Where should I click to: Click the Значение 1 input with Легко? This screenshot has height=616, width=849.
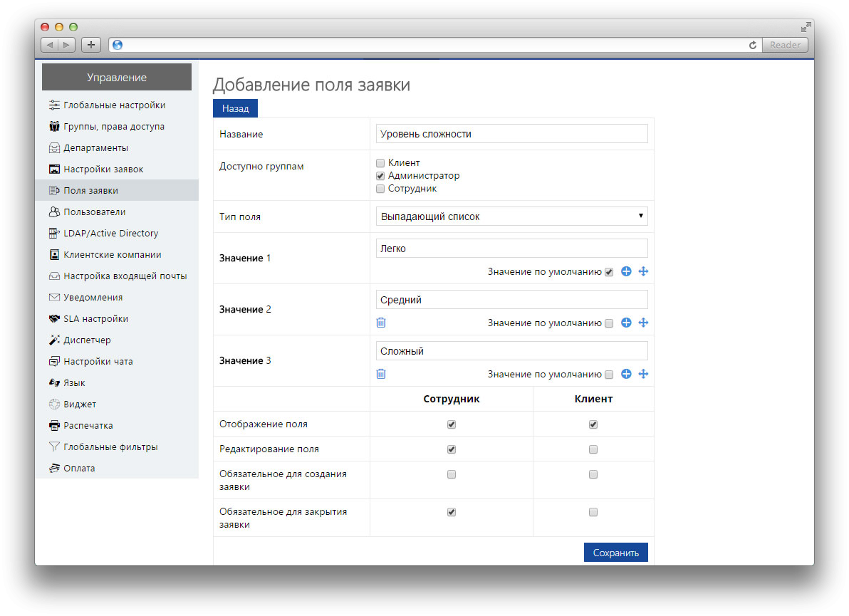pos(511,249)
